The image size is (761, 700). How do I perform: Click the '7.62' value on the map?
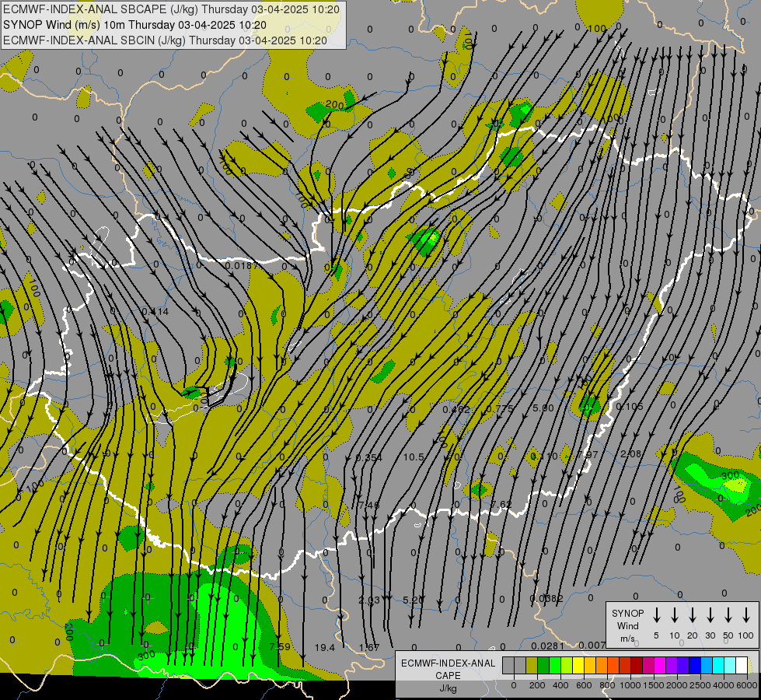point(501,504)
